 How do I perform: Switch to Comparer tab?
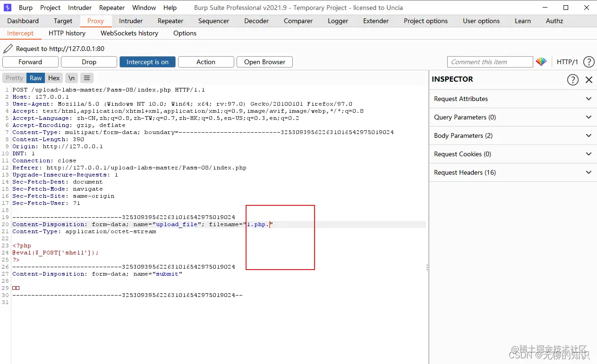(x=298, y=21)
